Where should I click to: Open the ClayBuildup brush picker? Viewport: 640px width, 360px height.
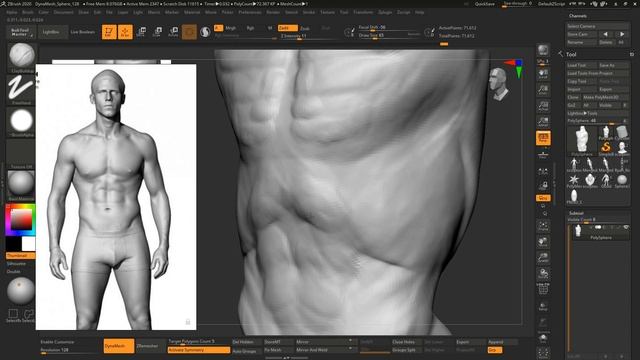pyautogui.click(x=21, y=57)
